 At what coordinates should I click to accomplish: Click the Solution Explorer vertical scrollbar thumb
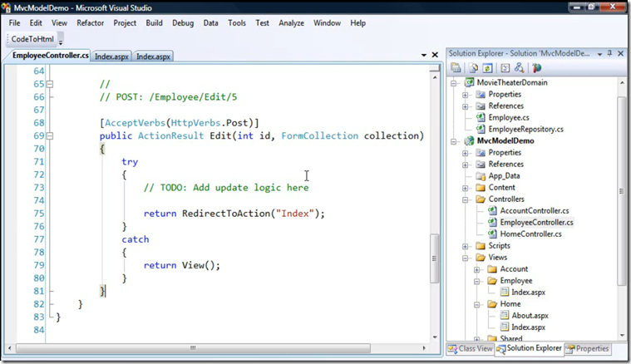click(621, 191)
